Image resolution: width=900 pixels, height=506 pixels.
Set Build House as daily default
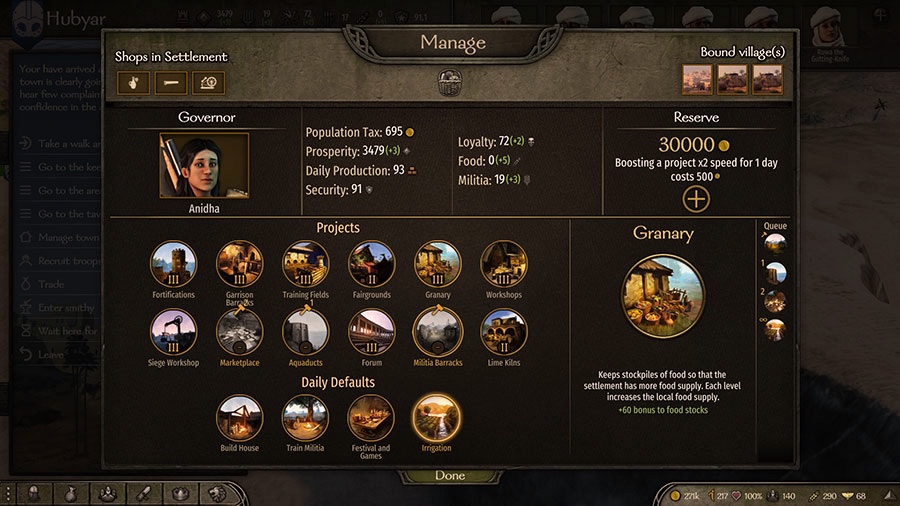[x=239, y=418]
